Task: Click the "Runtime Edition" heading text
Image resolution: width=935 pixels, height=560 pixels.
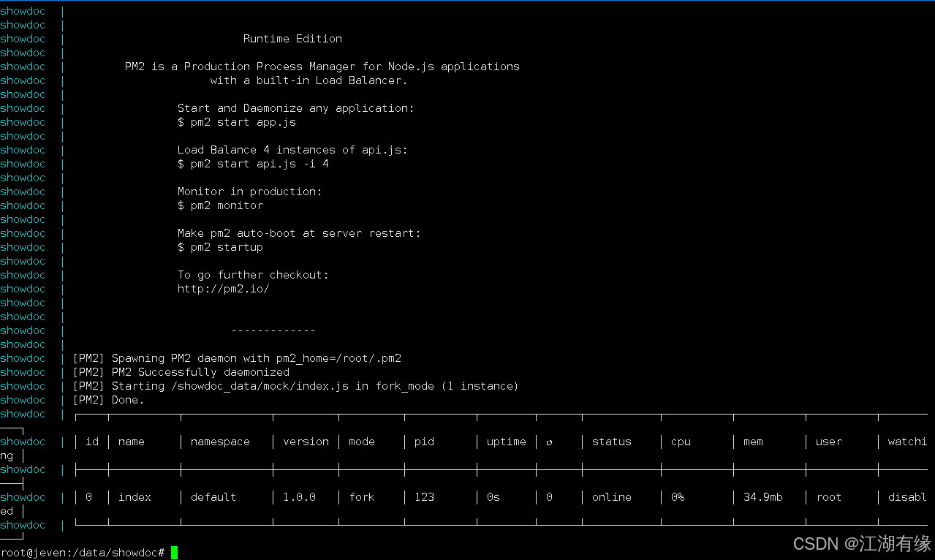Action: (x=292, y=39)
